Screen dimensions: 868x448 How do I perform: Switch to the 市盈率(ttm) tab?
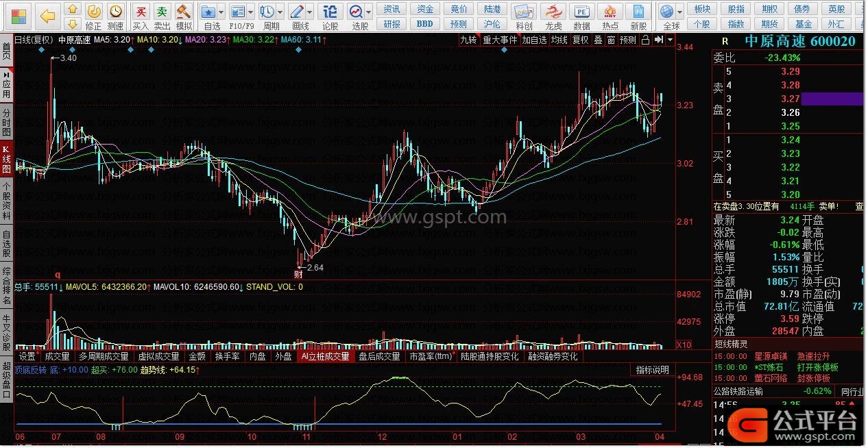point(431,356)
